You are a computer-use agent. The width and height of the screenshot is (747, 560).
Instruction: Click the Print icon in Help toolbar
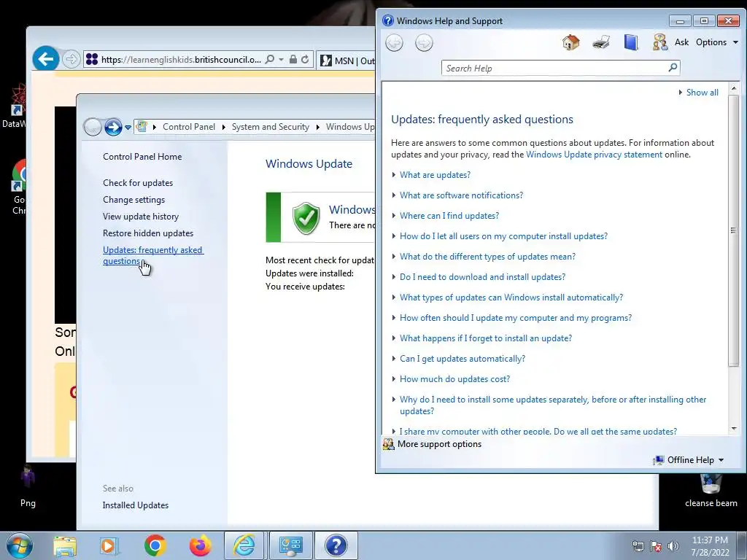[x=601, y=42]
